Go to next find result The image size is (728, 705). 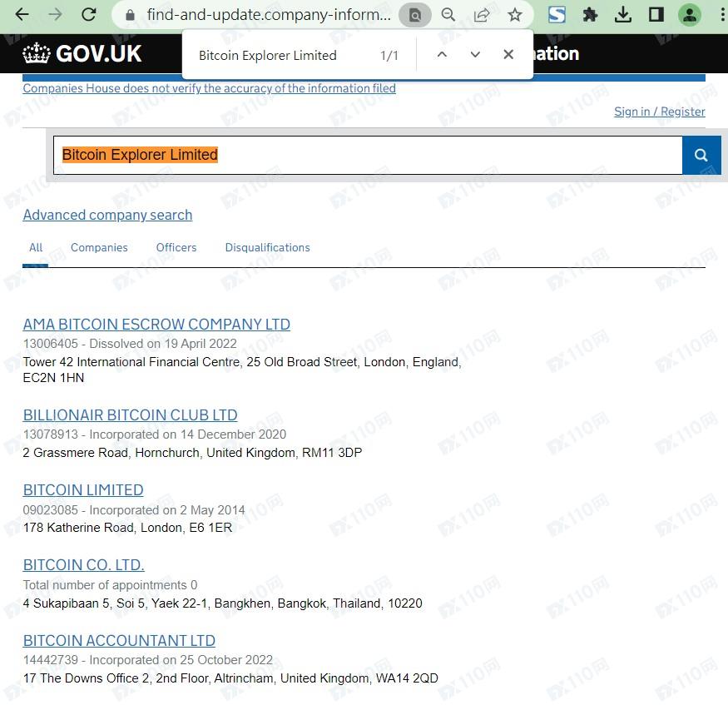point(475,55)
